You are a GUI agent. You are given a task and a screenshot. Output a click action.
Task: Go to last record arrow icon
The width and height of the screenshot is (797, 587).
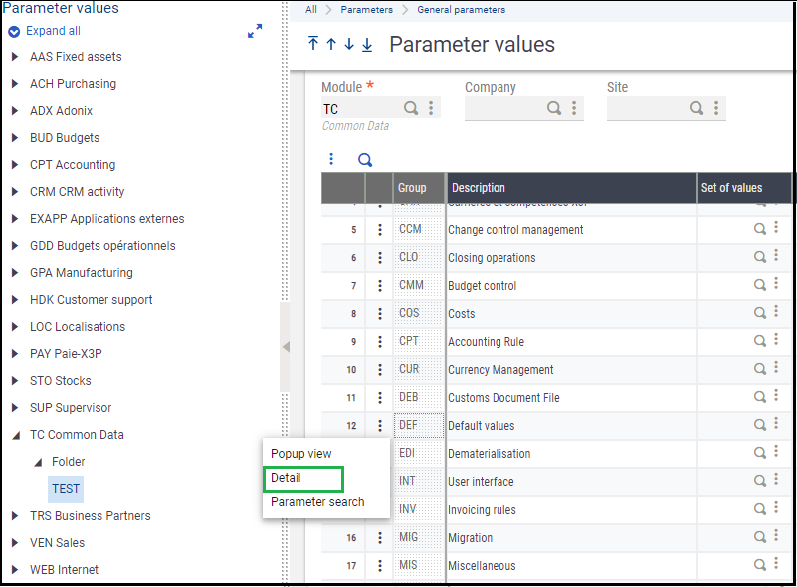pos(367,45)
